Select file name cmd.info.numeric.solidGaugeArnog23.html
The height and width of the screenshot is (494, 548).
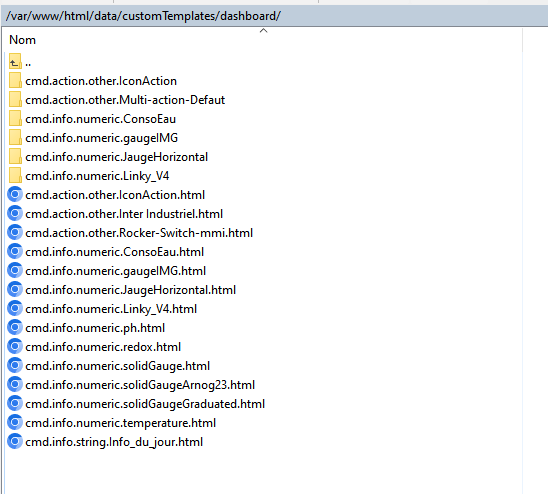tap(140, 385)
